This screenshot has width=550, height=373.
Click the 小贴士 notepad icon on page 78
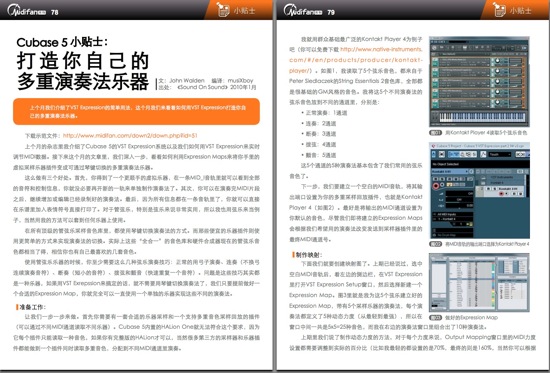222,9
